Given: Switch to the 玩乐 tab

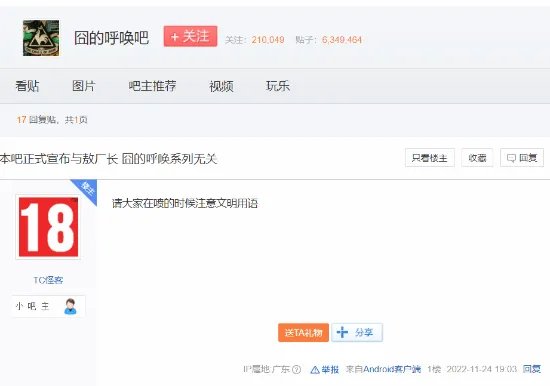Looking at the screenshot, I should [x=278, y=86].
